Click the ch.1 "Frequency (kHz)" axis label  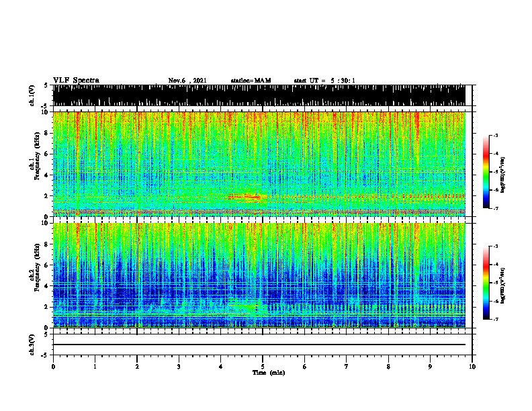tap(38, 156)
